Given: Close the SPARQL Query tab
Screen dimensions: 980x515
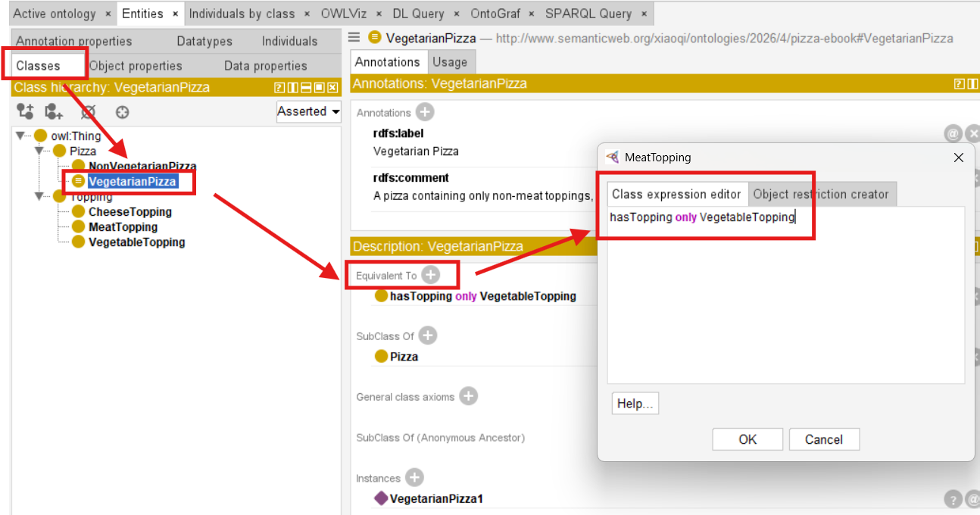Looking at the screenshot, I should point(643,14).
